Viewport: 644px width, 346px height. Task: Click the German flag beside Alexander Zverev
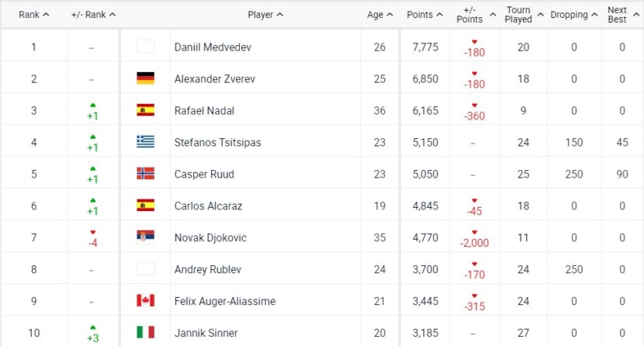click(x=145, y=78)
